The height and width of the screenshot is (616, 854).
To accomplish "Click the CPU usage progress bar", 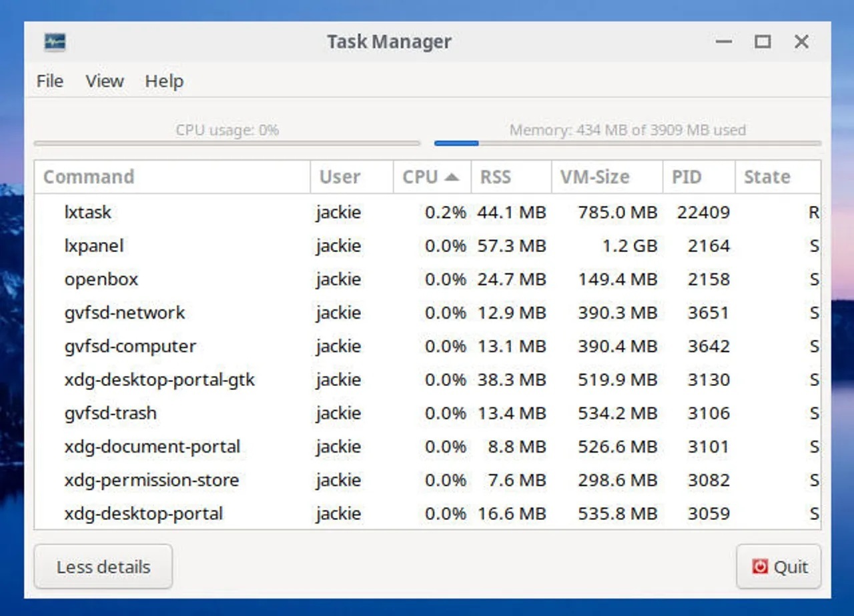I will (x=227, y=143).
